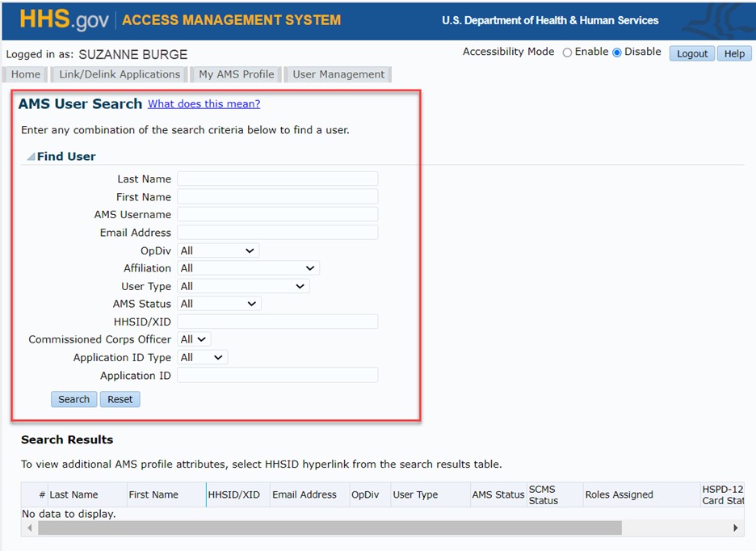The image size is (756, 551).
Task: Select the Disable accessibility radio button
Action: [x=617, y=53]
